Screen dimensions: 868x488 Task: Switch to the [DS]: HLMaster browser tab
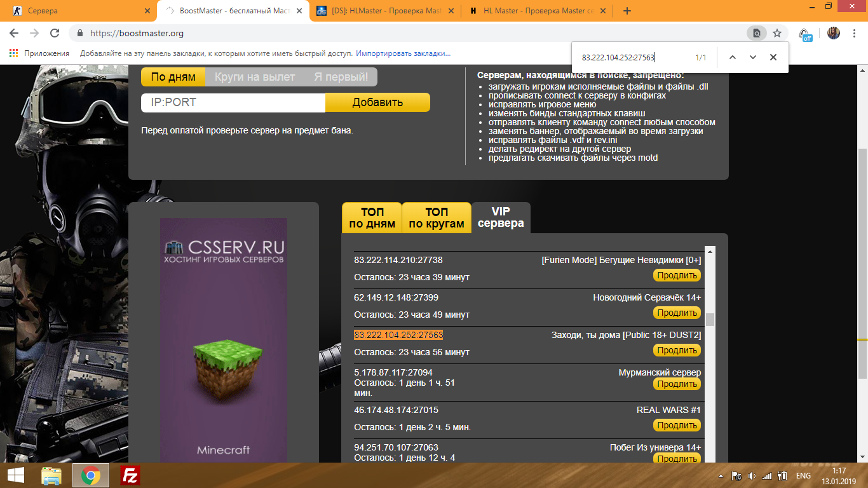(386, 11)
